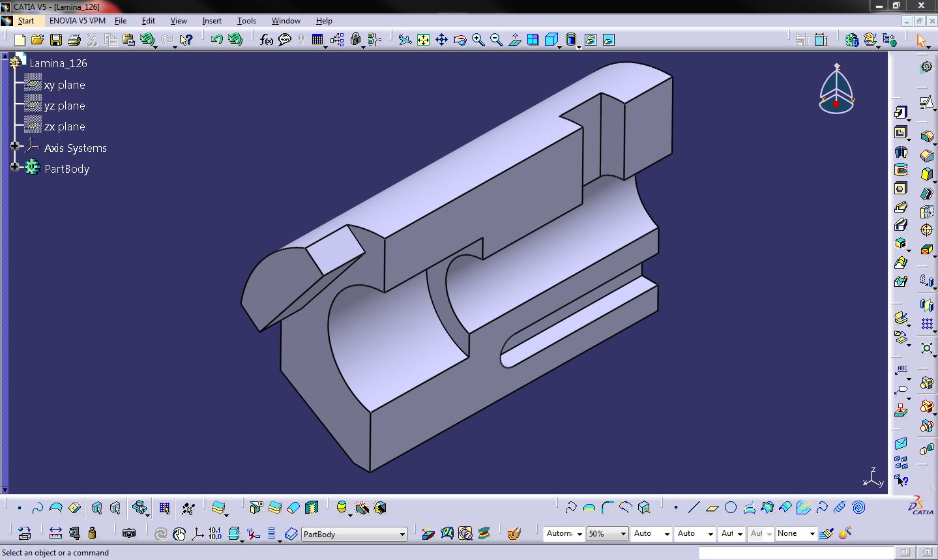Click the Zoom Out magnifier
Viewport: 938px width, 560px height.
(496, 40)
